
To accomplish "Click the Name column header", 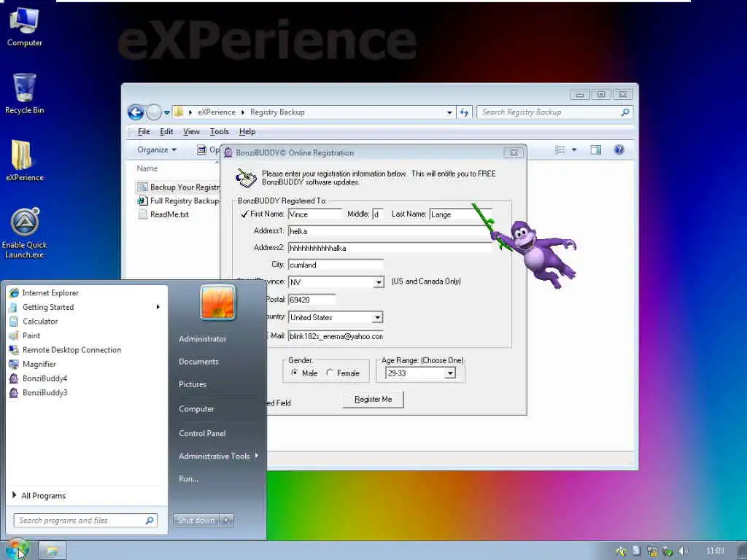I will tap(147, 168).
